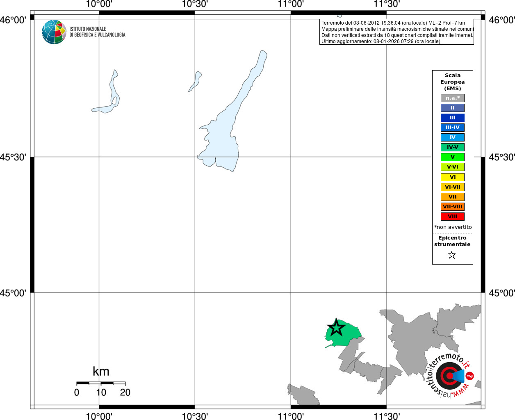515x420 pixels.
Task: Select the V-VI legend swatch
Action: click(x=453, y=167)
